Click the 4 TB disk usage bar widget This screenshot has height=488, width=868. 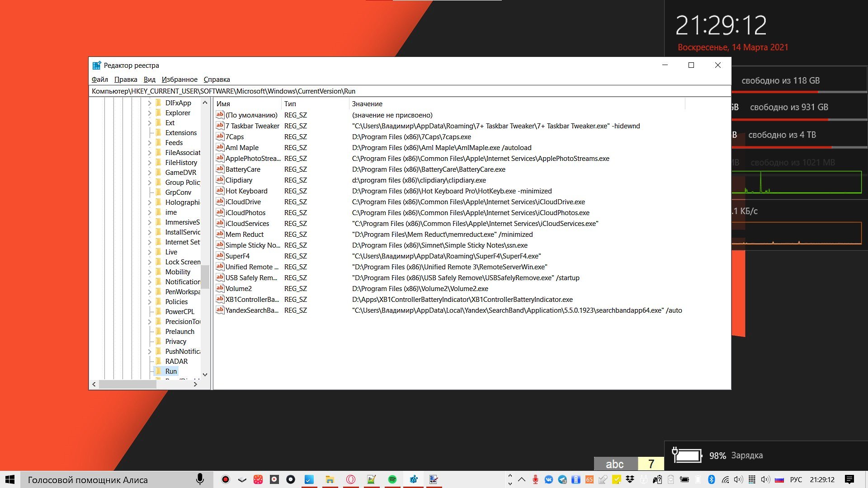coord(799,147)
